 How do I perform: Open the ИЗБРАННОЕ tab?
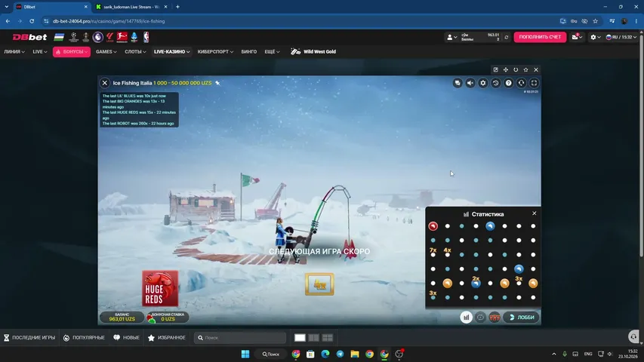167,337
